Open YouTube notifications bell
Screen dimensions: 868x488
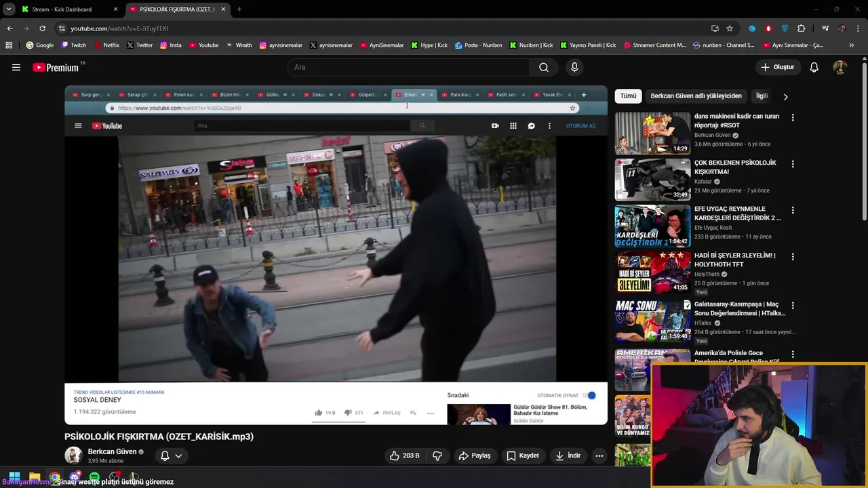(x=814, y=67)
